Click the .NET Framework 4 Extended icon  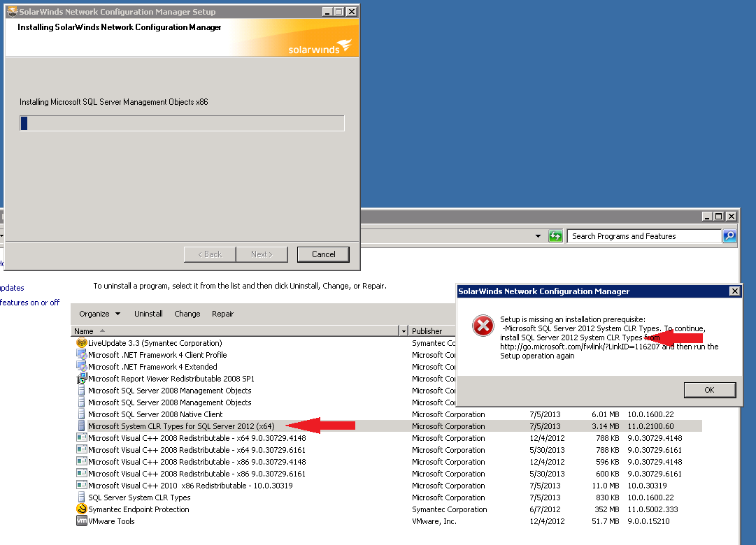pyautogui.click(x=82, y=367)
